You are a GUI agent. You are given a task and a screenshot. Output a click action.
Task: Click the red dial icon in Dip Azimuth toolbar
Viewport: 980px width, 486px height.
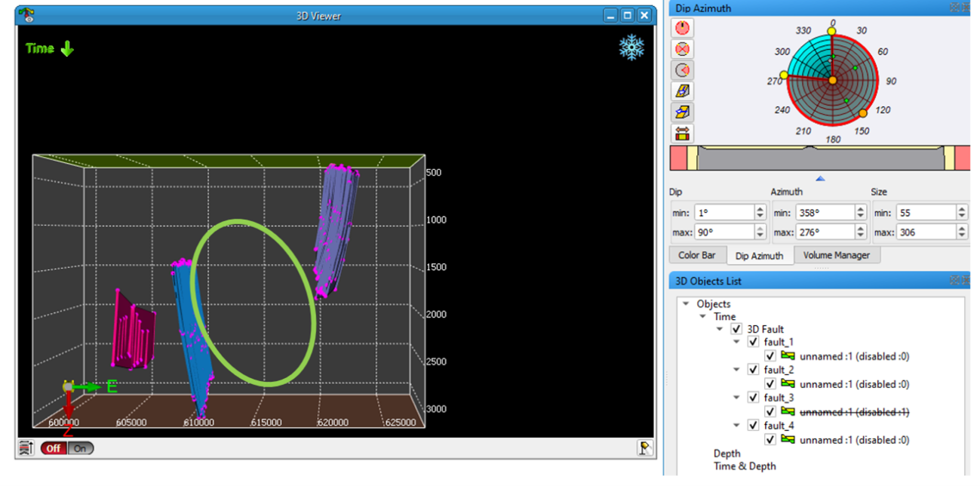click(x=682, y=28)
